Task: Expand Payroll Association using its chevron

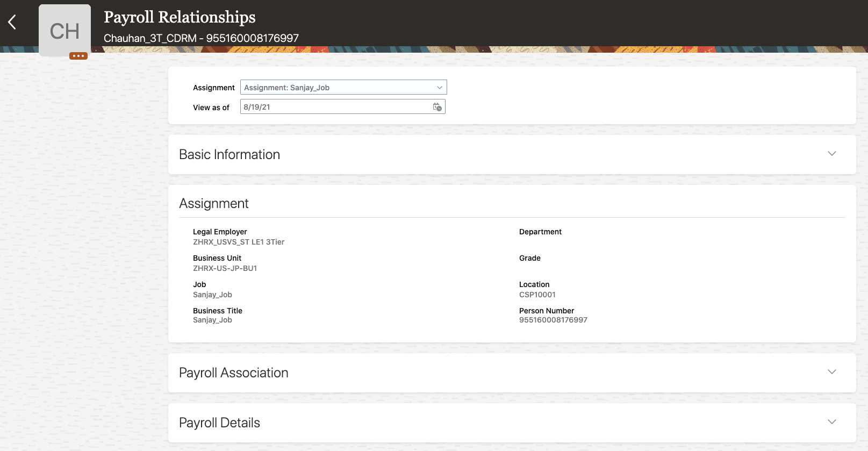Action: (831, 372)
